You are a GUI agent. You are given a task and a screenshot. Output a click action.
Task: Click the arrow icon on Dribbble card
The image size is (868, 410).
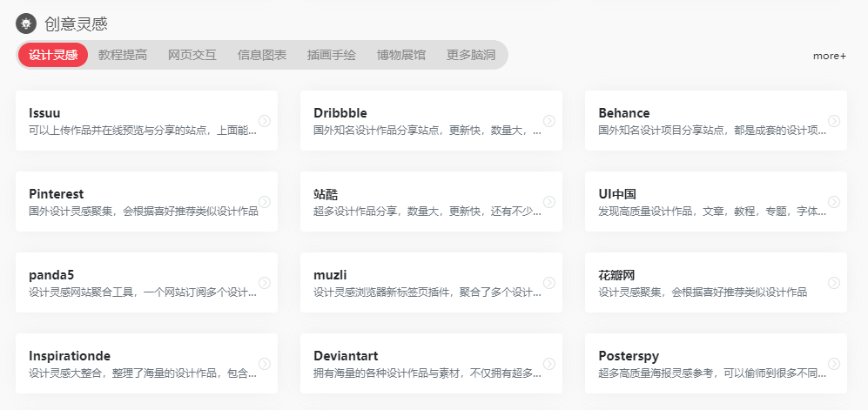click(x=549, y=121)
